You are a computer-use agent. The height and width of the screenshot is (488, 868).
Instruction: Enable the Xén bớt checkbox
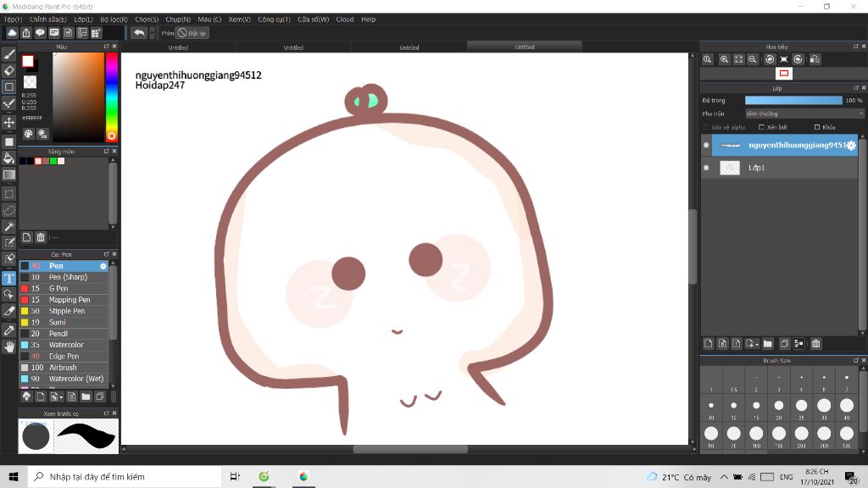point(762,127)
